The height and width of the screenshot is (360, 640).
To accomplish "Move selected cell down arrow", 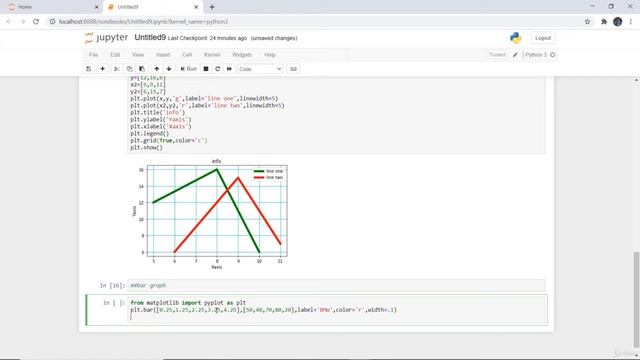I will (169, 69).
